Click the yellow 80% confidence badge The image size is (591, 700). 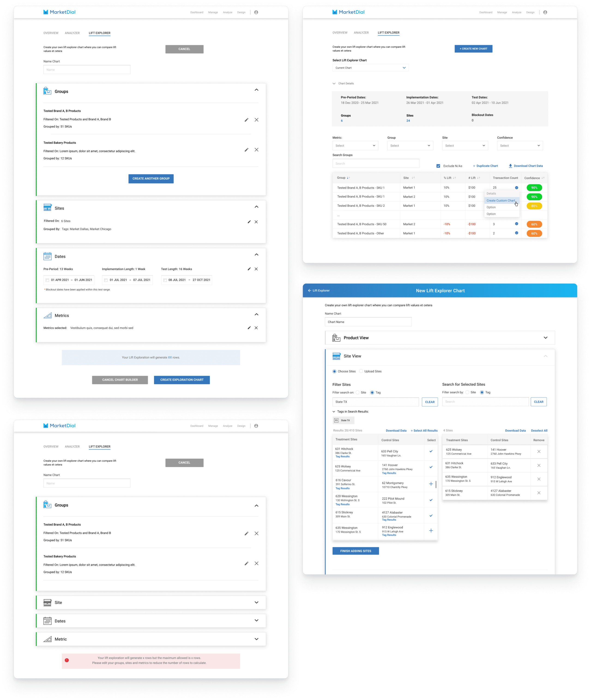(534, 206)
